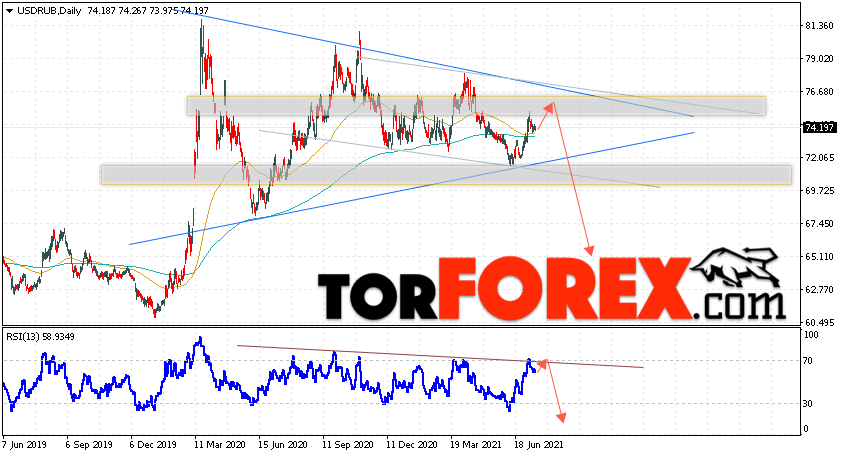Screen dimensions: 841x456
Task: Select the 19 Mar 2021 date label
Action: [x=476, y=445]
